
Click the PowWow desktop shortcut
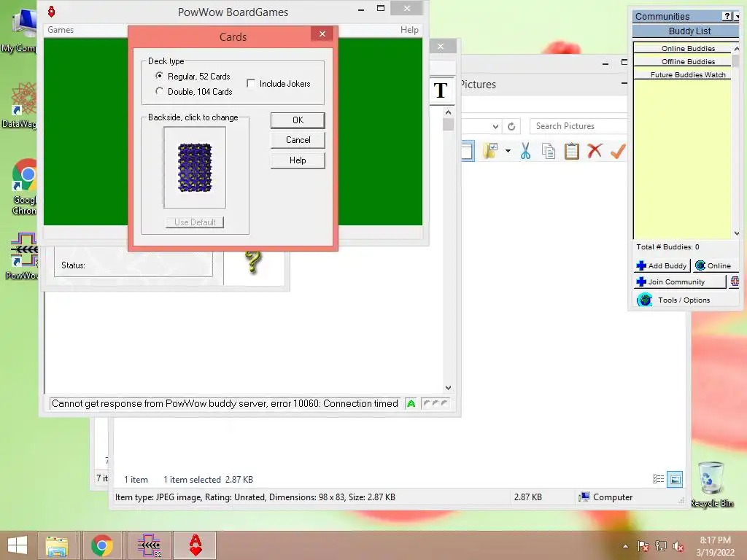click(x=21, y=256)
